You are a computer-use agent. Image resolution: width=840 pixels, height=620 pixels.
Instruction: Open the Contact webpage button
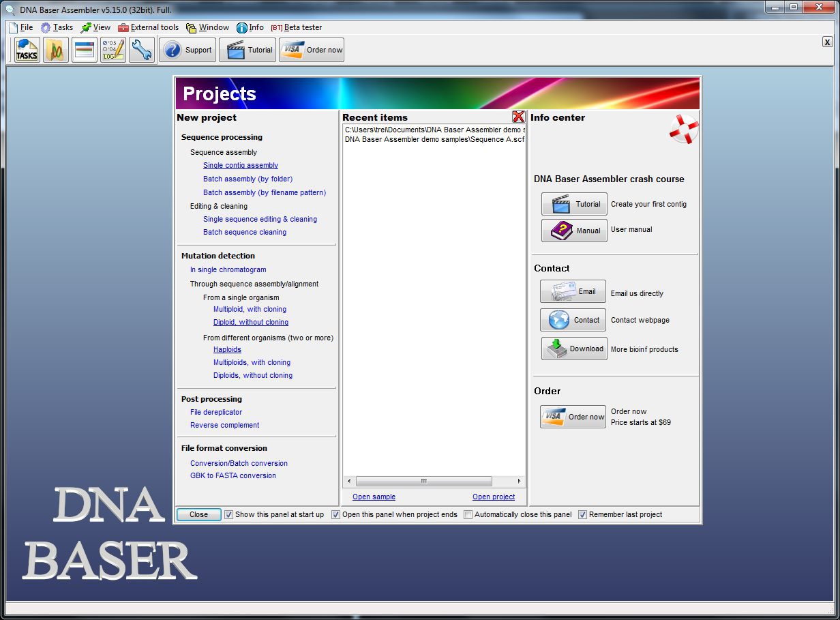point(573,320)
